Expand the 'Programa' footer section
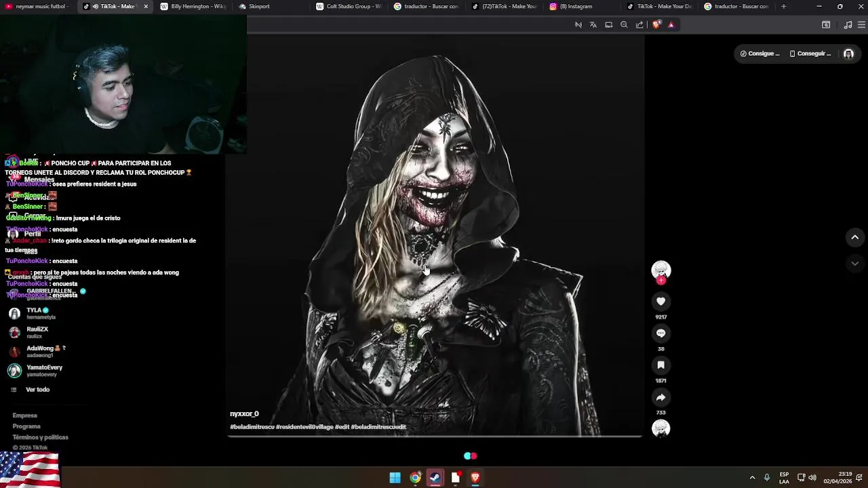This screenshot has width=868, height=488. click(26, 426)
